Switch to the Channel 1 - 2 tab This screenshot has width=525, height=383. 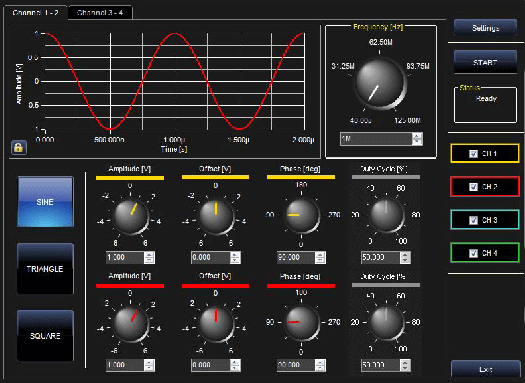pyautogui.click(x=35, y=13)
